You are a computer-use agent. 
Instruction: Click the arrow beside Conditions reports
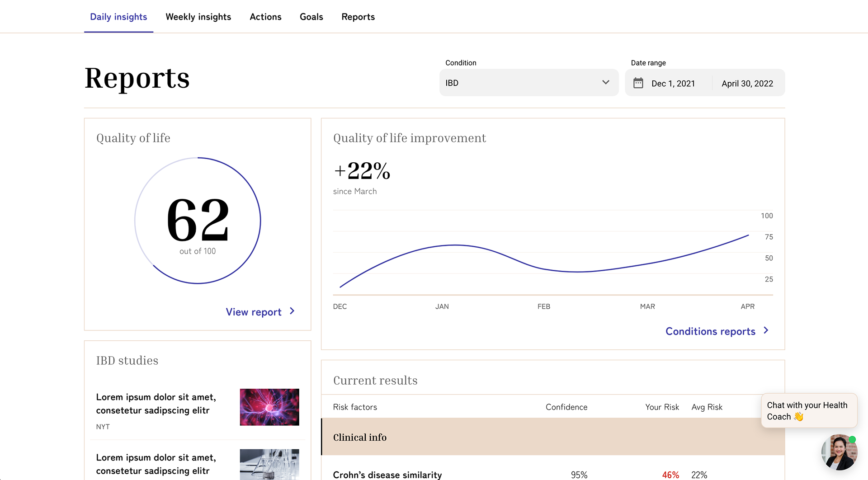tap(766, 331)
